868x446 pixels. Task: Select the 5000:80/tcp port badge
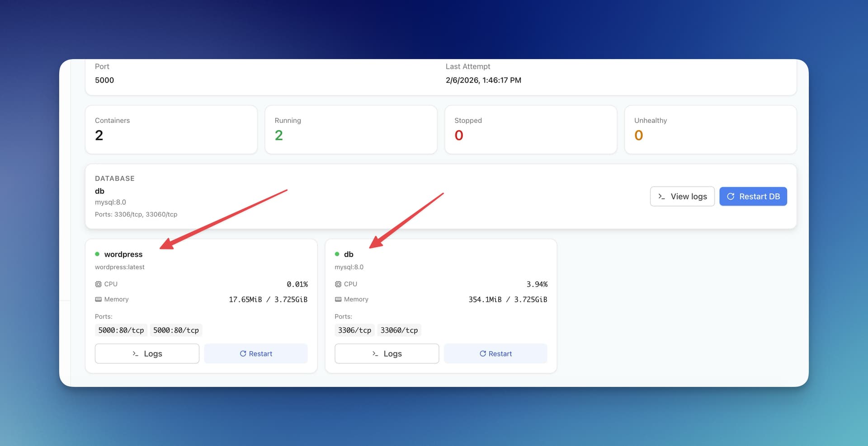tap(121, 330)
